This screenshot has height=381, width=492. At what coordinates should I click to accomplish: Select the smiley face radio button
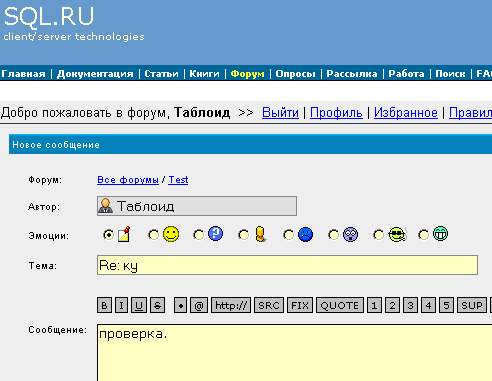pyautogui.click(x=153, y=235)
